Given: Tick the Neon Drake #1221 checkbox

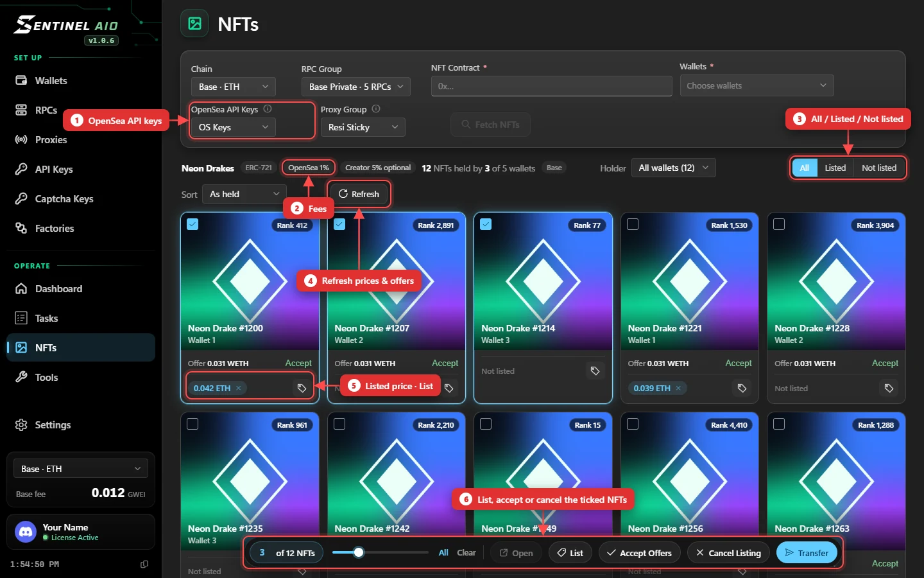Looking at the screenshot, I should (633, 224).
